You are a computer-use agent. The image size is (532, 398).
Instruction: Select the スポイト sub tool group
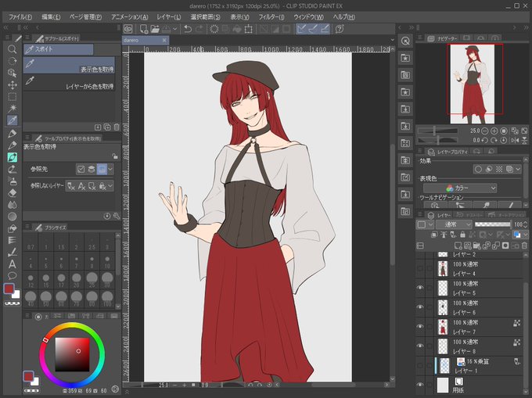tap(59, 49)
